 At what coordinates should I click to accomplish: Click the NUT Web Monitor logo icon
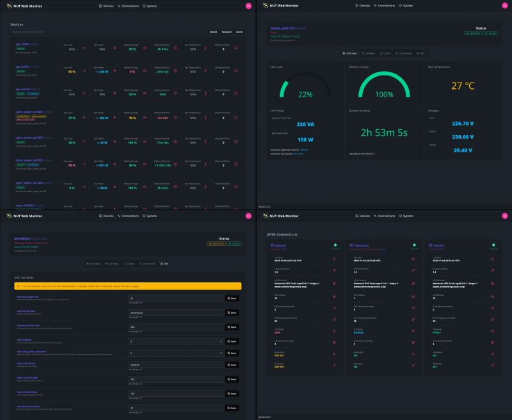coord(10,5)
